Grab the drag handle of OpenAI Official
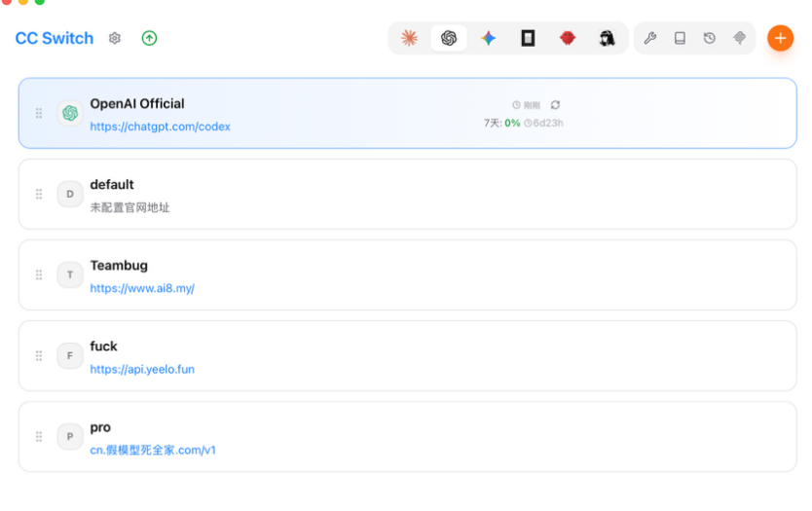The height and width of the screenshot is (511, 812). coord(39,113)
